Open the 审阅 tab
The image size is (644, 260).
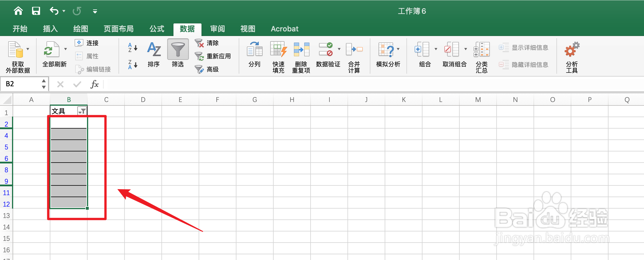point(218,29)
